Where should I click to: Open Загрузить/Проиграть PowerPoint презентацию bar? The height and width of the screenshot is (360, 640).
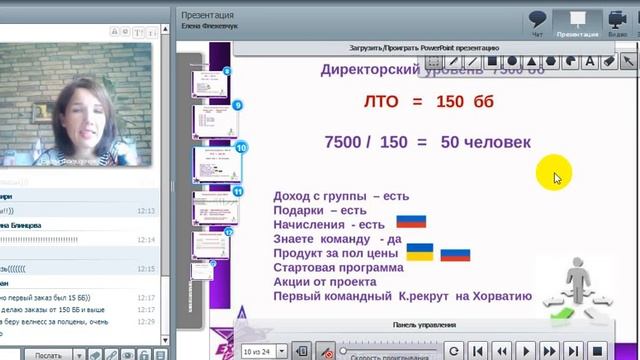pyautogui.click(x=424, y=48)
